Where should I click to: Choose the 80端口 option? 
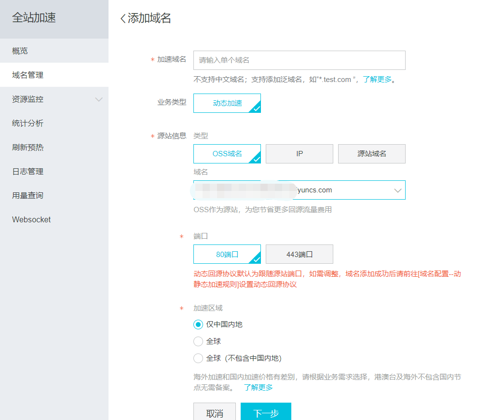(x=227, y=254)
